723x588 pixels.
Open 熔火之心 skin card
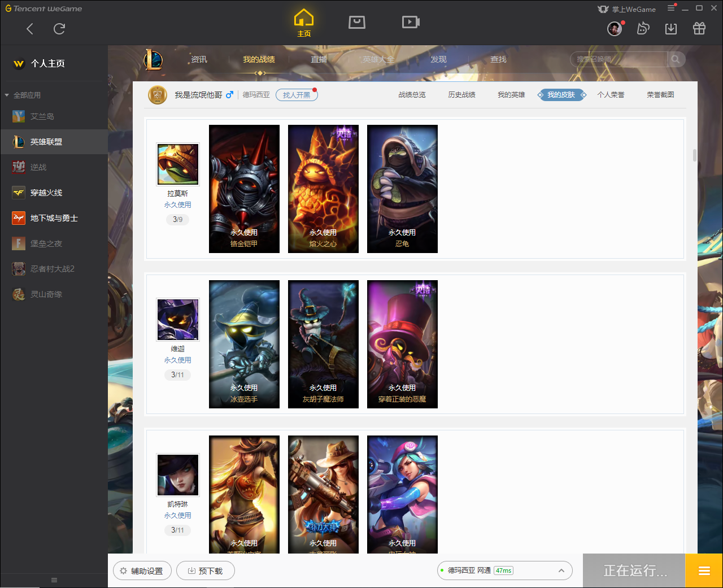[x=323, y=189]
